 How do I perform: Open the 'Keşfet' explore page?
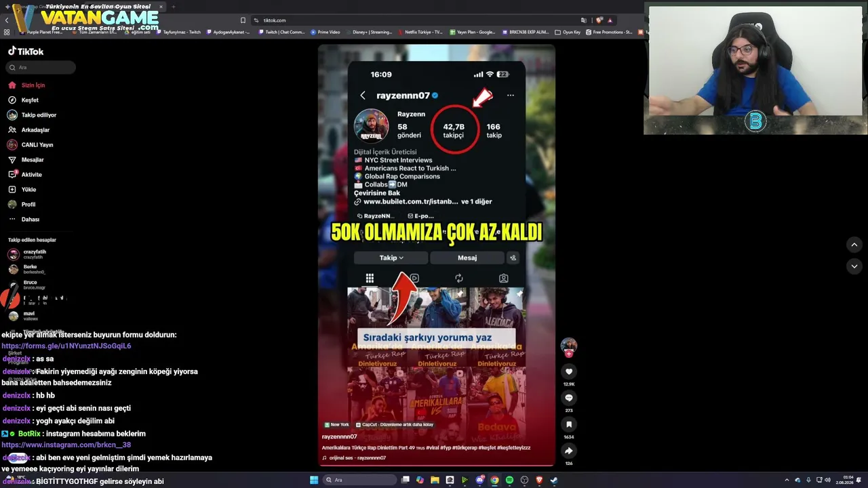click(30, 100)
